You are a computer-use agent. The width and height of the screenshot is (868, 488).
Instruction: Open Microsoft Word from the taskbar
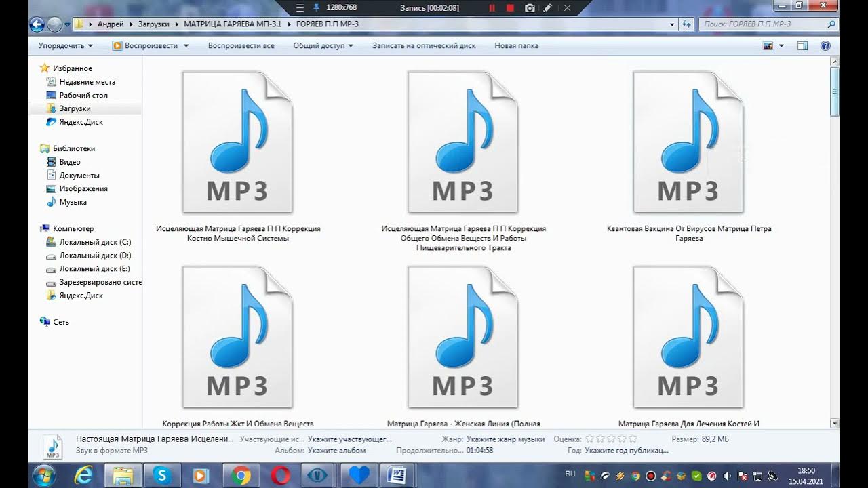pyautogui.click(x=397, y=476)
